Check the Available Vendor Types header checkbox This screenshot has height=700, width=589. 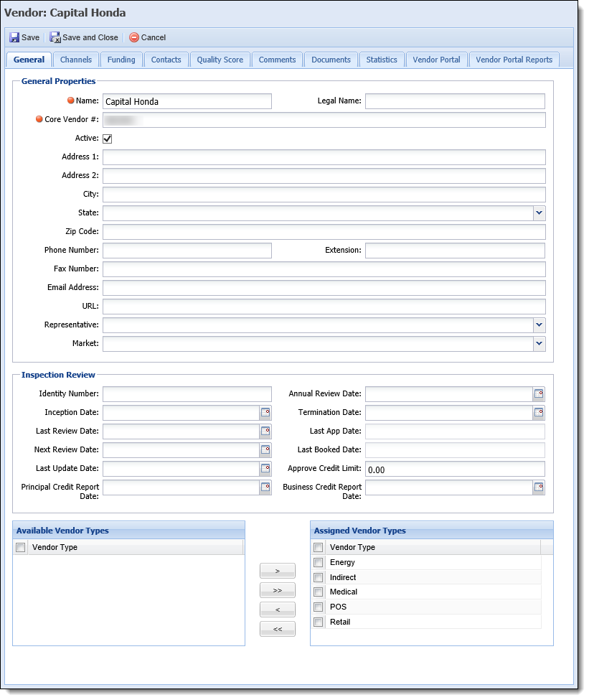21,547
